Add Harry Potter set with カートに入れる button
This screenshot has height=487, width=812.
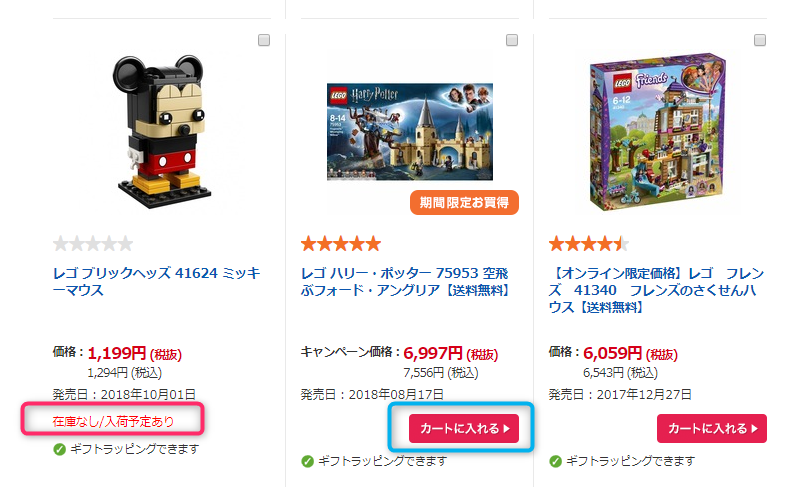coord(464,428)
